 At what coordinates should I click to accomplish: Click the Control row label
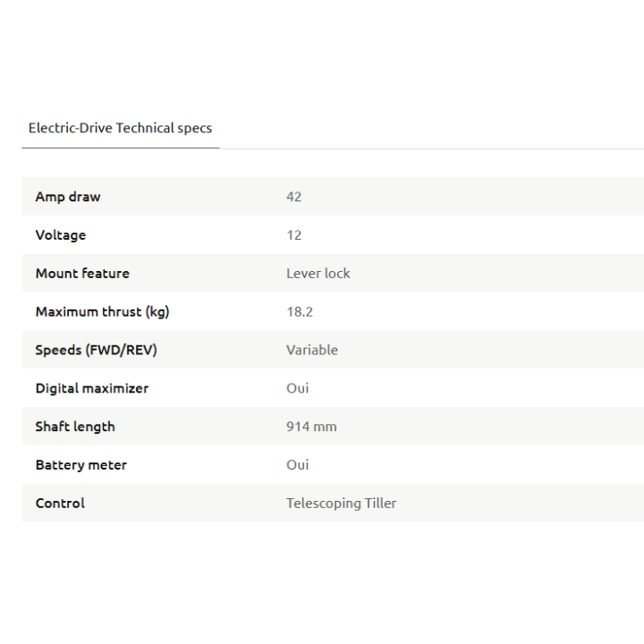point(60,504)
